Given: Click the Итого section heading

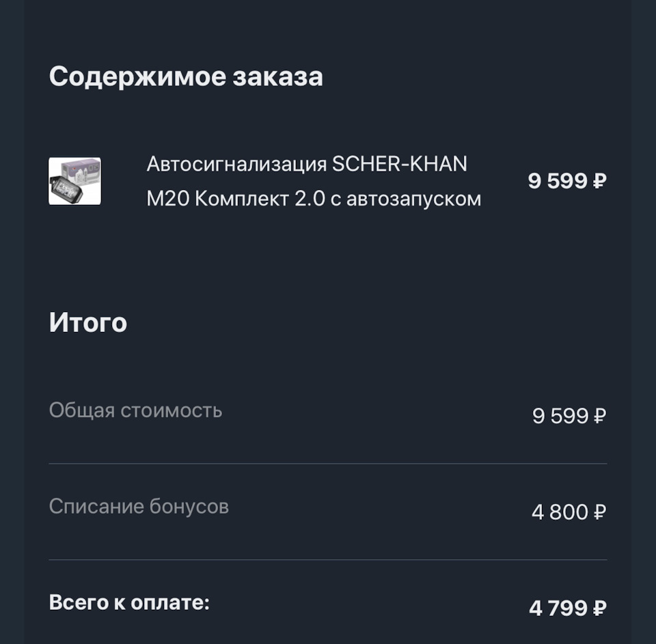Looking at the screenshot, I should (x=88, y=322).
